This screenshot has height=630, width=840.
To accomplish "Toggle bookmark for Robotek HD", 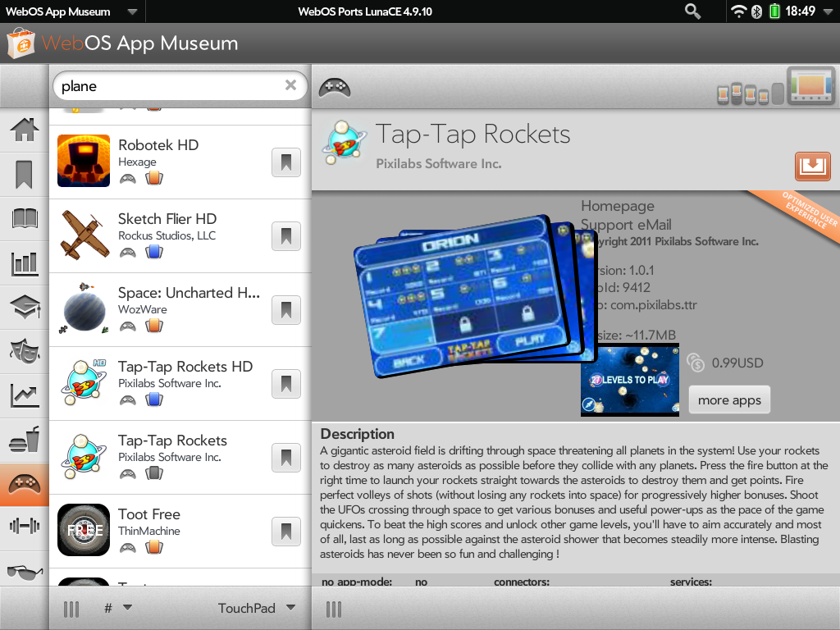I will pos(286,162).
